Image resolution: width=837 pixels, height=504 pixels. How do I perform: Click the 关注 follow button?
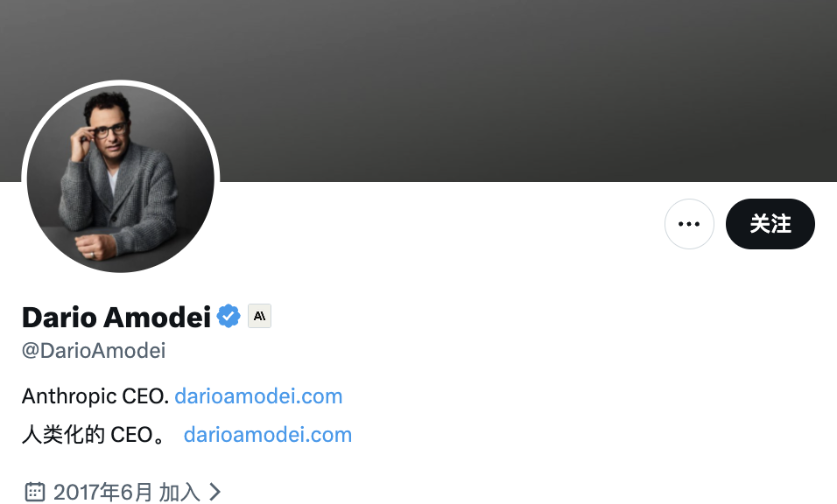770,224
